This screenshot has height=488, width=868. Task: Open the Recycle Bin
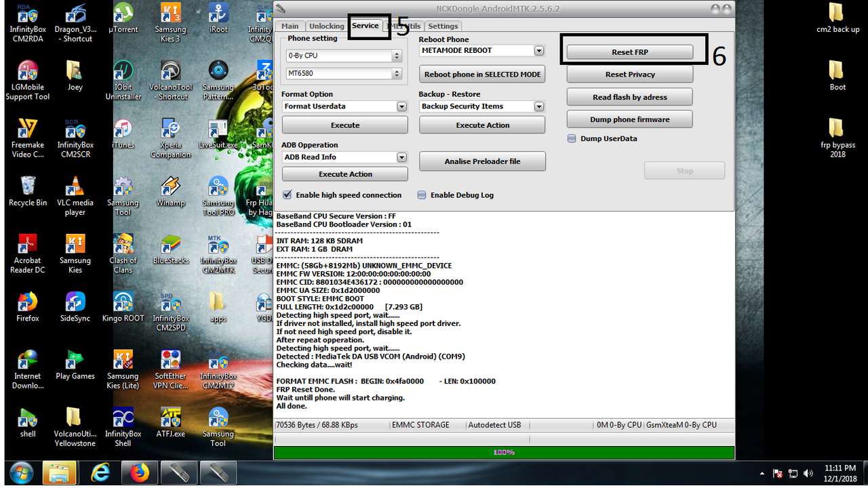coord(28,191)
